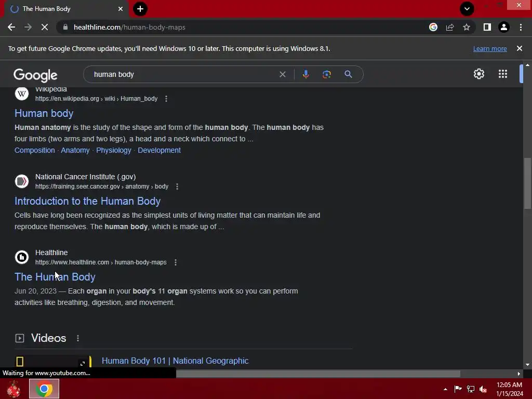Open taskbar clock and date
The height and width of the screenshot is (399, 532).
pos(509,389)
